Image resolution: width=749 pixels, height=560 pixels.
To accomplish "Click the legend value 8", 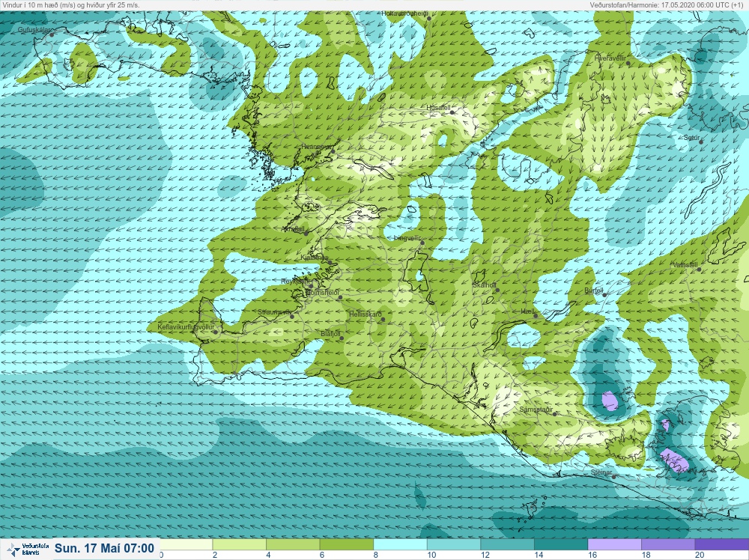I will pyautogui.click(x=375, y=555).
